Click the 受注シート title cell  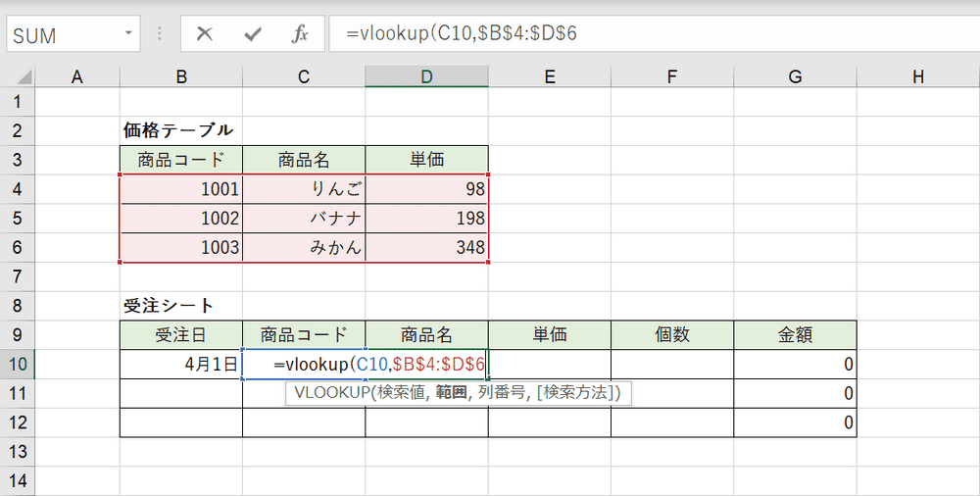[181, 306]
